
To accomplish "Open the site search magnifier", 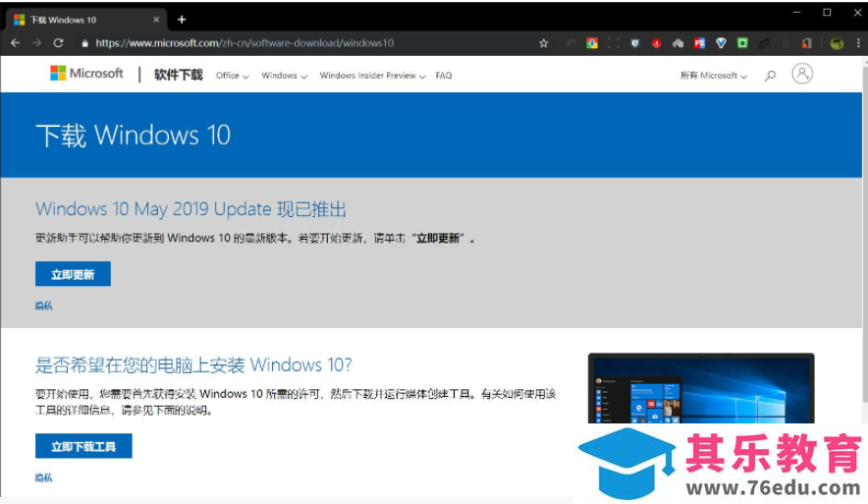I will coord(770,76).
